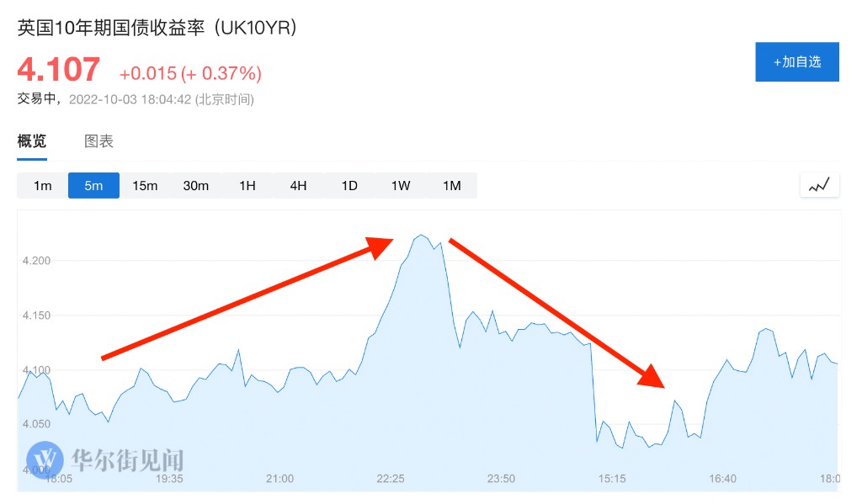Switch chart to 1H interval

[247, 186]
